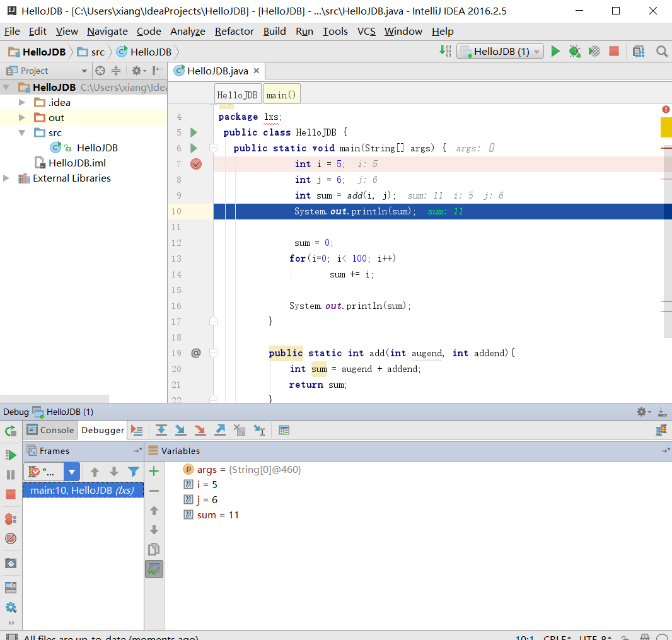Screen dimensions: 672x640
Task: Click Make Project icon in toolbar
Action: tap(445, 52)
